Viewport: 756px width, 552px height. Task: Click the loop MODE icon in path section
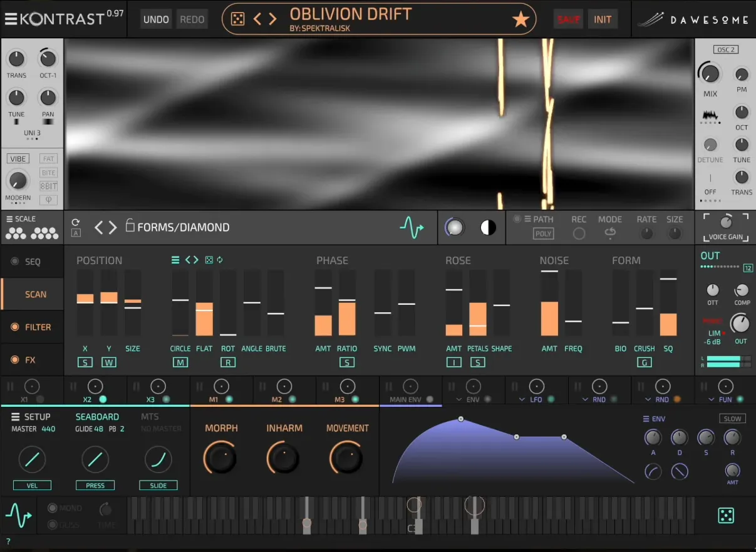(x=609, y=233)
